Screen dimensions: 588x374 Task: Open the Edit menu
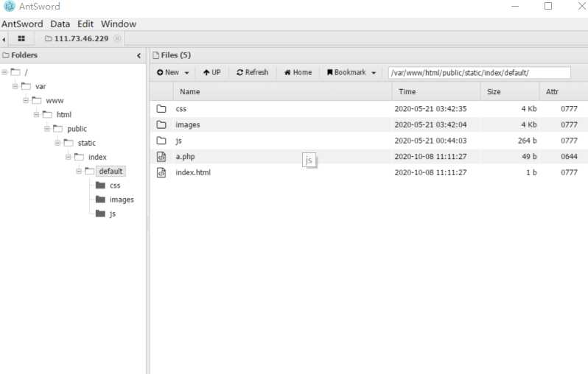[85, 24]
